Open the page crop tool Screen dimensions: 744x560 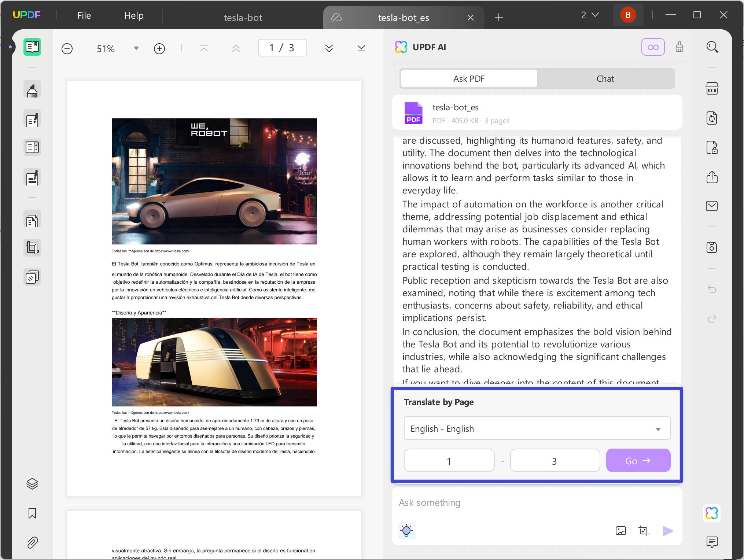32,247
